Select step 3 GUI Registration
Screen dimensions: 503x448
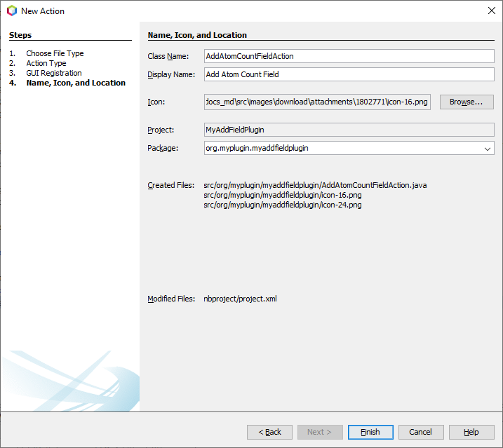click(54, 73)
